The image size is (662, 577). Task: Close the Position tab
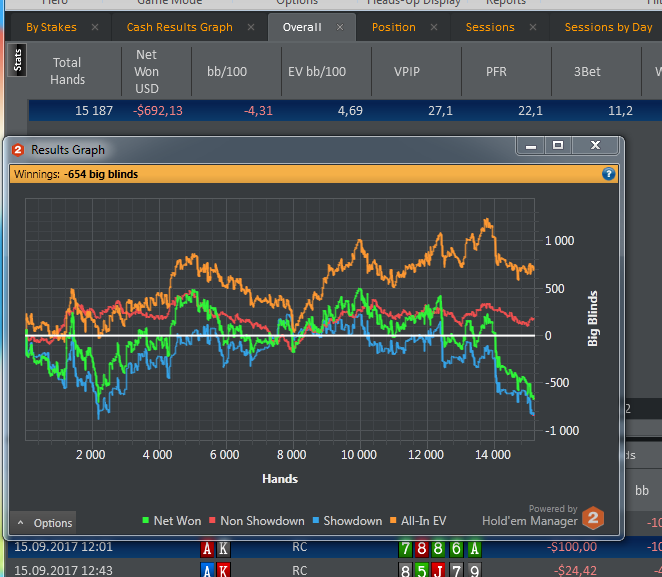(434, 27)
